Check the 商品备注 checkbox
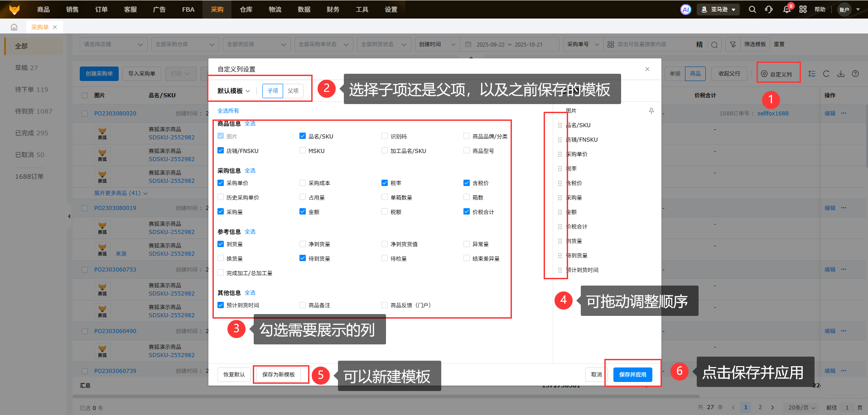868x415 pixels. coord(303,305)
